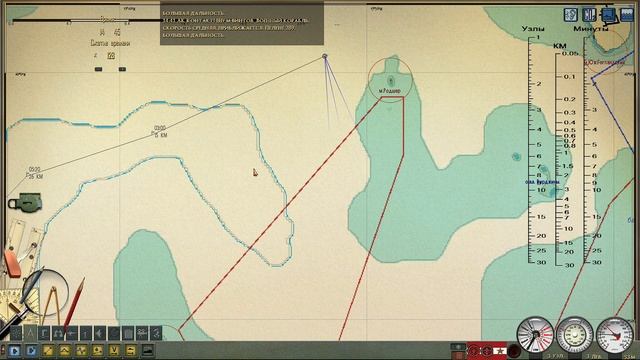Select the highlighted caret-shaped tool in upper toolbar row

(30, 333)
